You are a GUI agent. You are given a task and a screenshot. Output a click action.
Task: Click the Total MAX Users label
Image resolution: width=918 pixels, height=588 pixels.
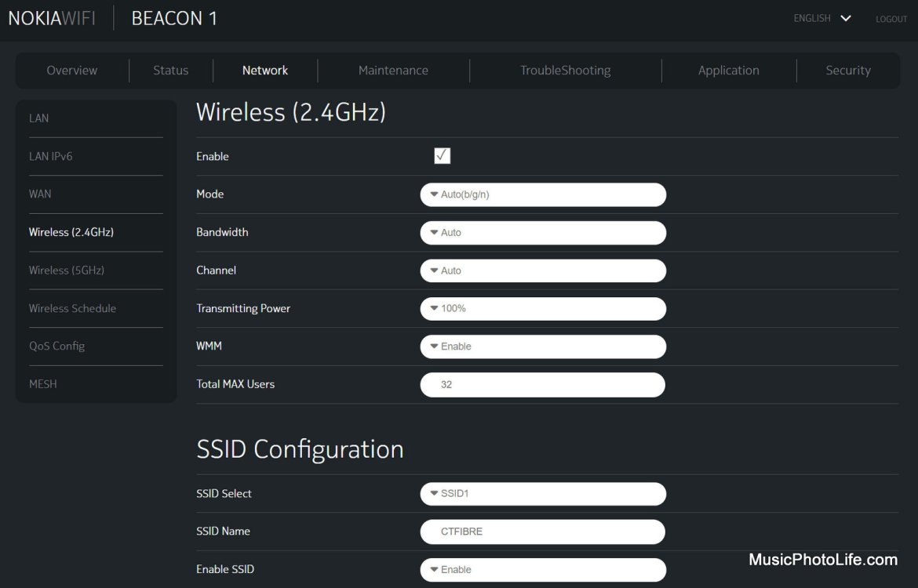(x=235, y=384)
